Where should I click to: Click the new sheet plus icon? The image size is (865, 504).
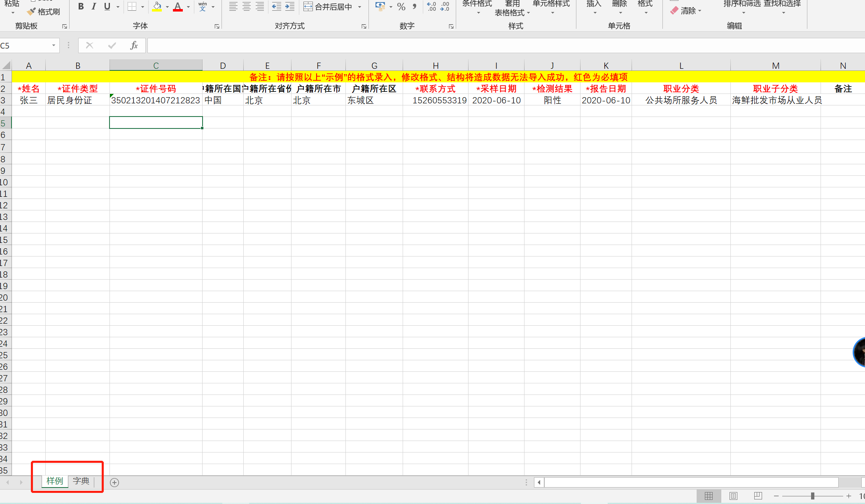pyautogui.click(x=114, y=483)
